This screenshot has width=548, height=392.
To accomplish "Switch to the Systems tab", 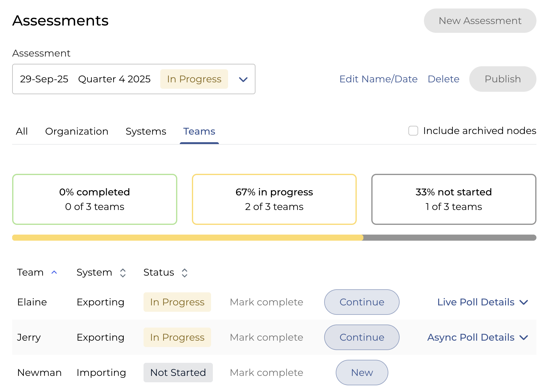I will (x=146, y=131).
